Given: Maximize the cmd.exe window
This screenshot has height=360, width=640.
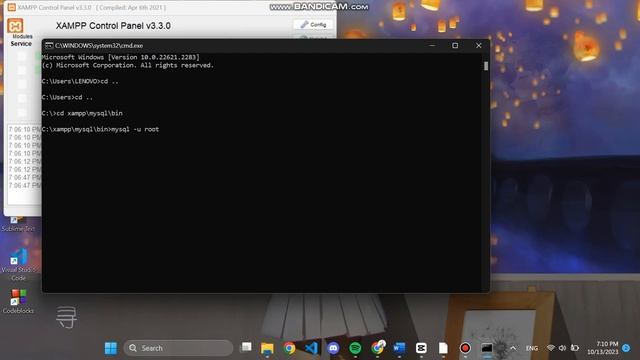Looking at the screenshot, I should point(455,46).
